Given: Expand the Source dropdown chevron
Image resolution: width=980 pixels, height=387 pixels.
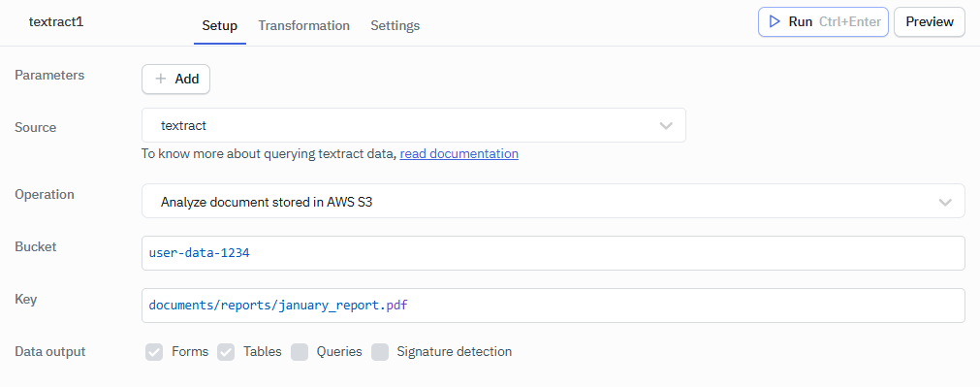Looking at the screenshot, I should pos(666,126).
